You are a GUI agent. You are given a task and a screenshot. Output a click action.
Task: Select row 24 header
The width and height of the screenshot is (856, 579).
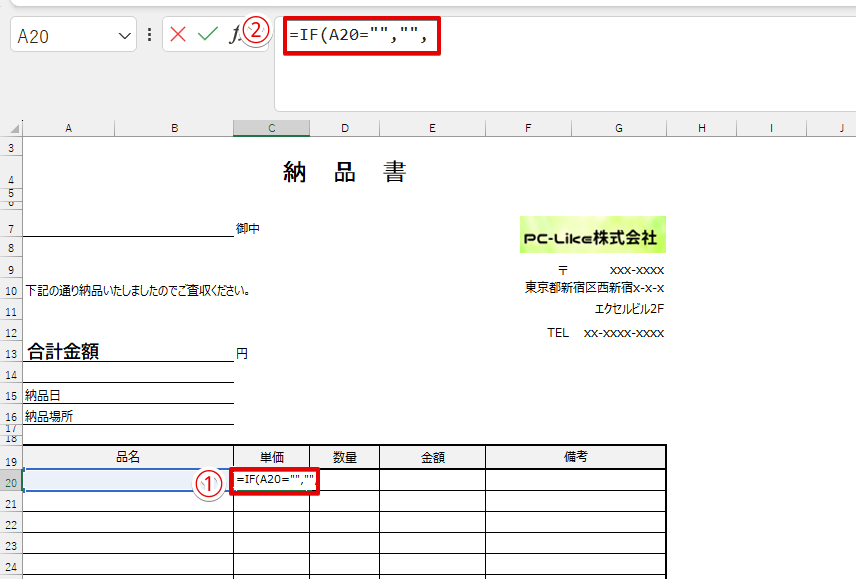click(x=11, y=566)
